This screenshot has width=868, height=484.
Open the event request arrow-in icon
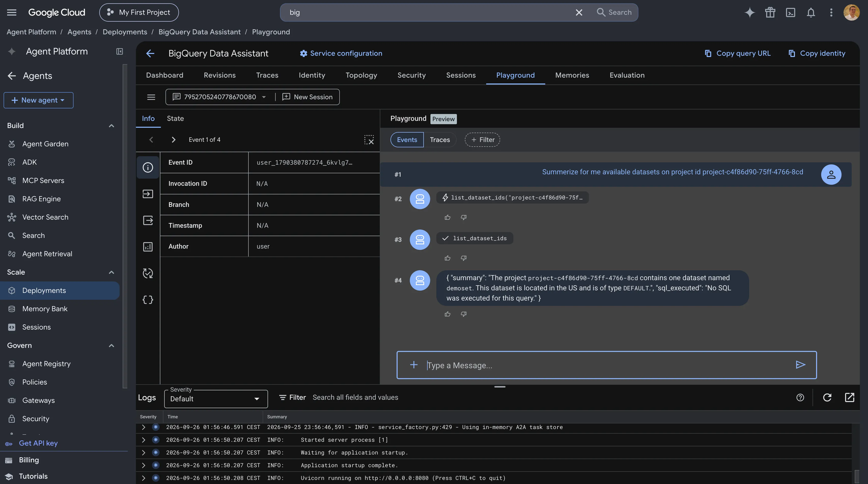[148, 194]
